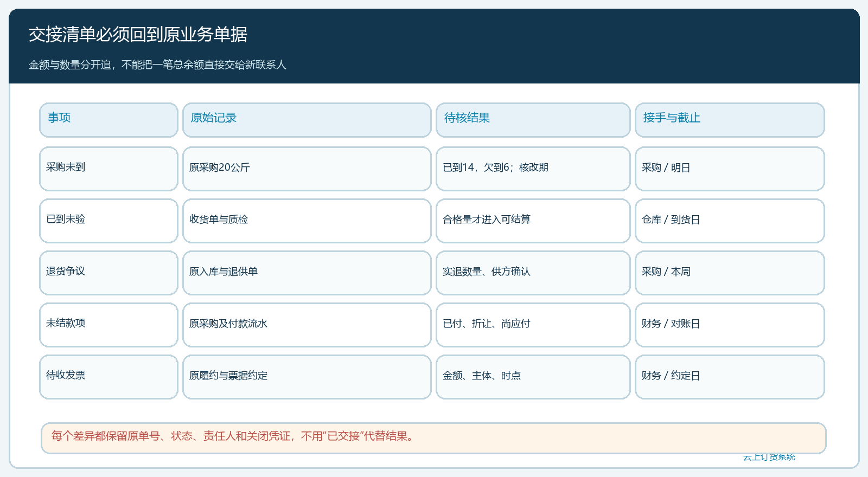
Task: Select the 接手与截止 column header
Action: click(730, 120)
